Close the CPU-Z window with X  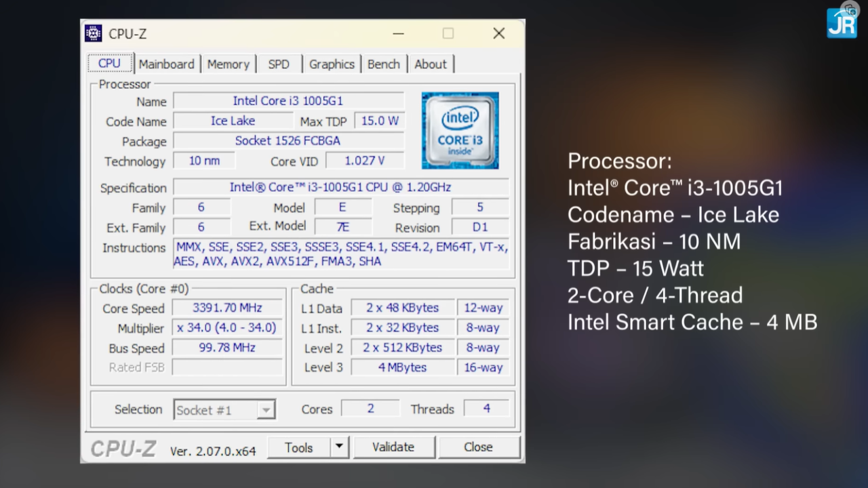coord(499,33)
